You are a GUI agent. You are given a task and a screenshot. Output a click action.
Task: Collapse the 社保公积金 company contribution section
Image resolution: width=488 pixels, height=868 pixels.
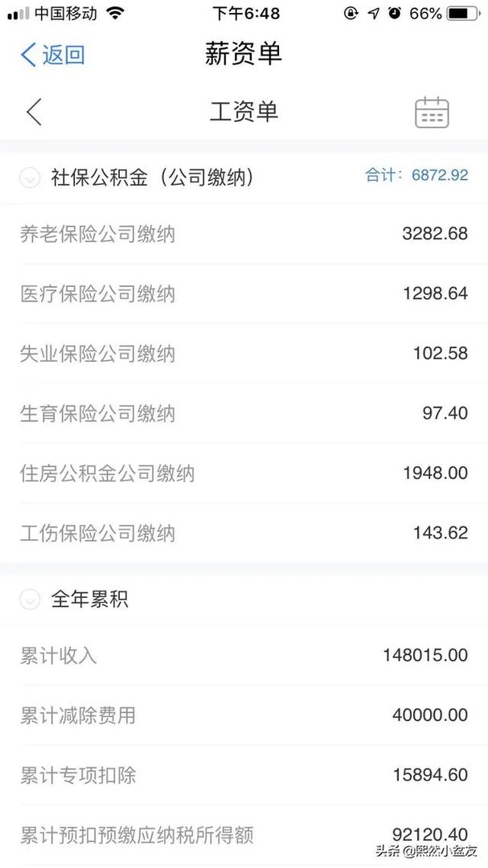click(x=30, y=175)
